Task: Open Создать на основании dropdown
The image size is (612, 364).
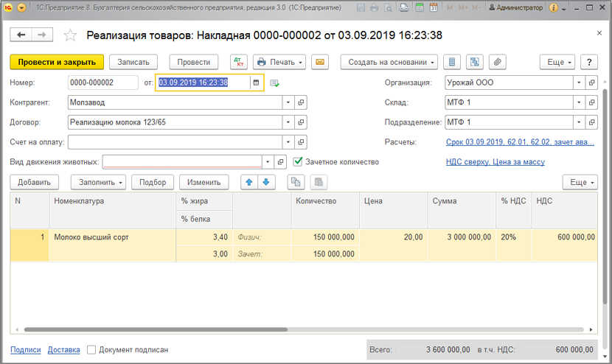Action: click(x=389, y=62)
